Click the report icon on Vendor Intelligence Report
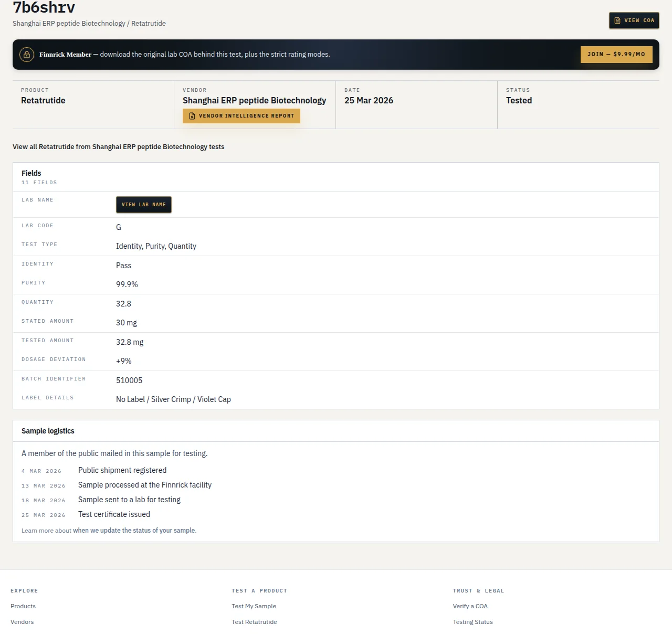This screenshot has width=672, height=635. coord(192,116)
